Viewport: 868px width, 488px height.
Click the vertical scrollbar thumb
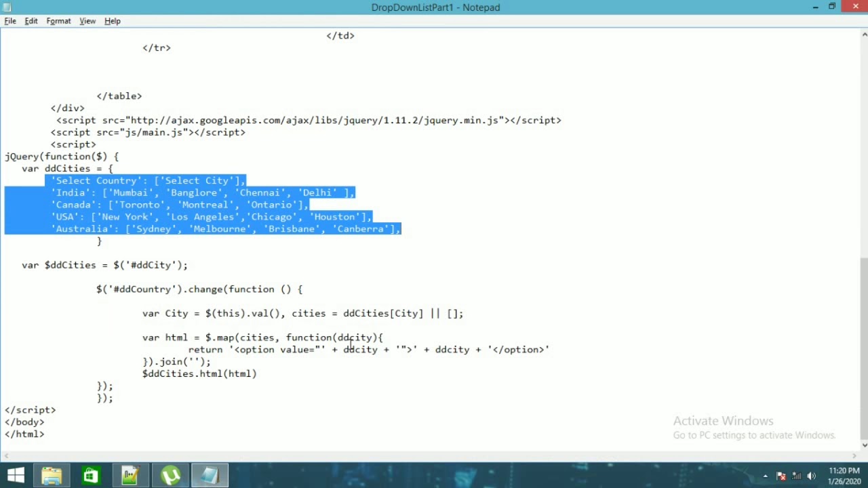[864, 348]
